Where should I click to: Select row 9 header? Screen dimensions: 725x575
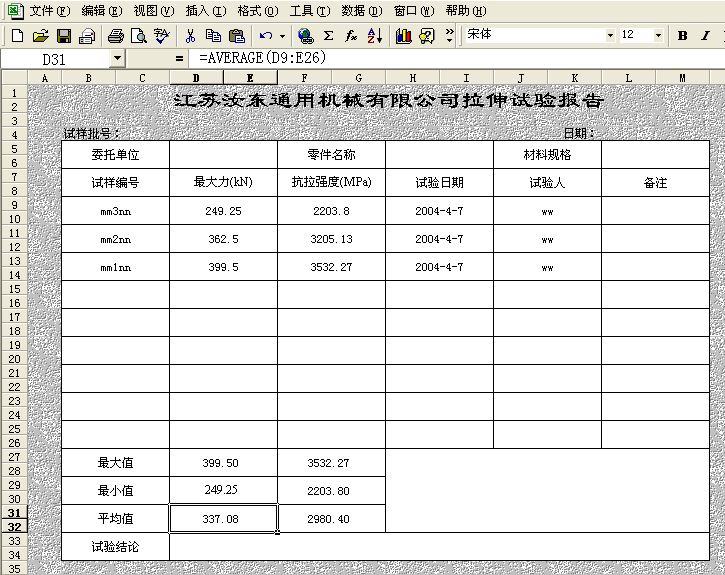pos(14,205)
